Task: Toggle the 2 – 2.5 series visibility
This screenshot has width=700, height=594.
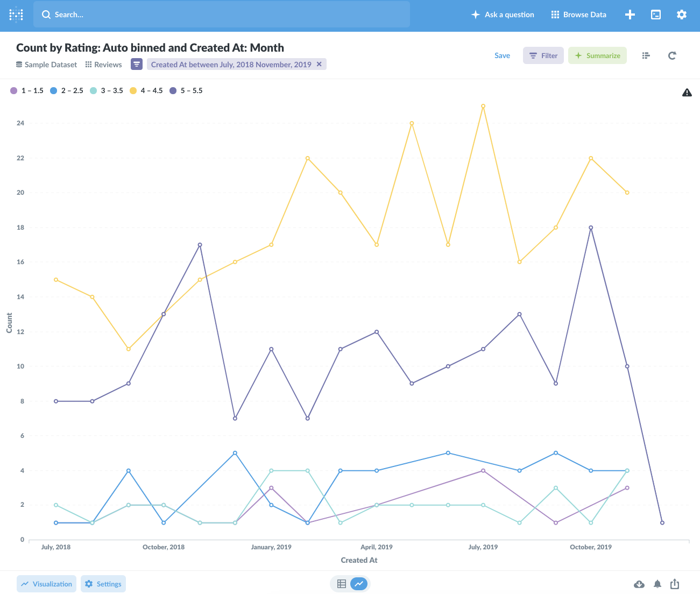Action: [66, 90]
